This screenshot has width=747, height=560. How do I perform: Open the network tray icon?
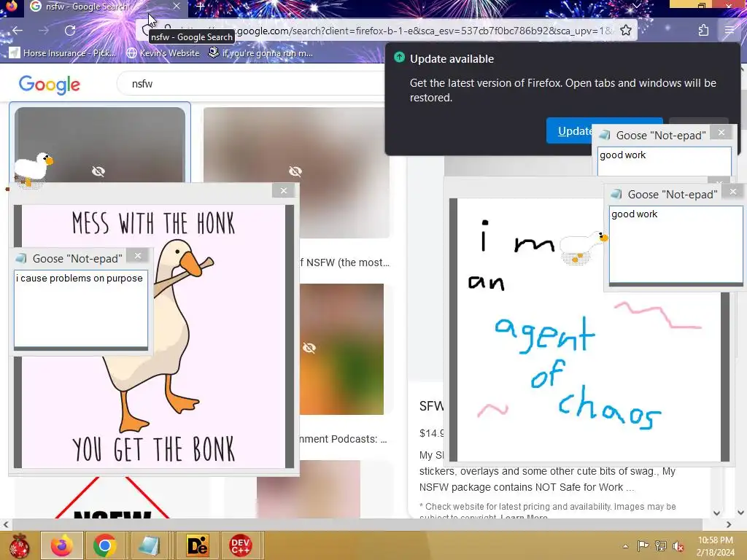pos(661,545)
